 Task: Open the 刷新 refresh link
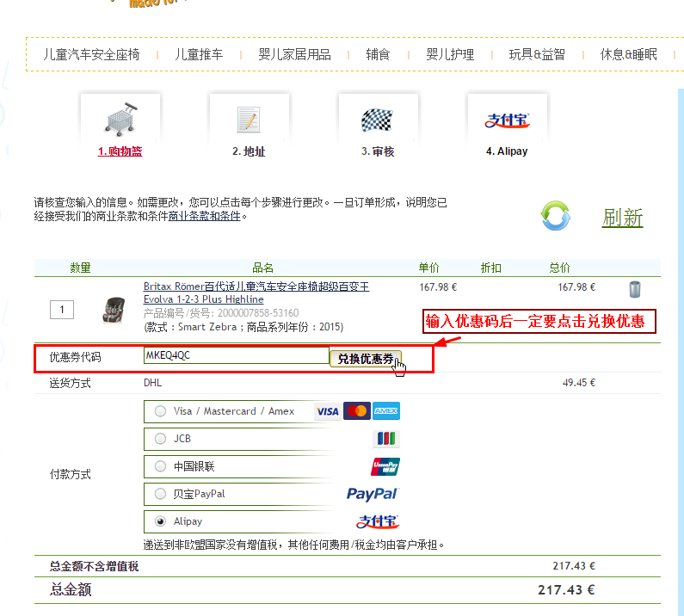click(622, 217)
